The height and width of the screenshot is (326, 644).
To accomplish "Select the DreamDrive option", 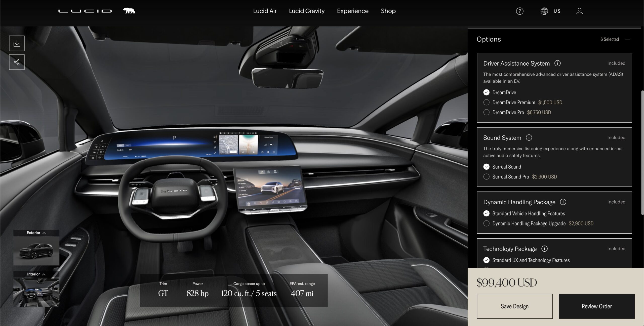I will [x=486, y=92].
